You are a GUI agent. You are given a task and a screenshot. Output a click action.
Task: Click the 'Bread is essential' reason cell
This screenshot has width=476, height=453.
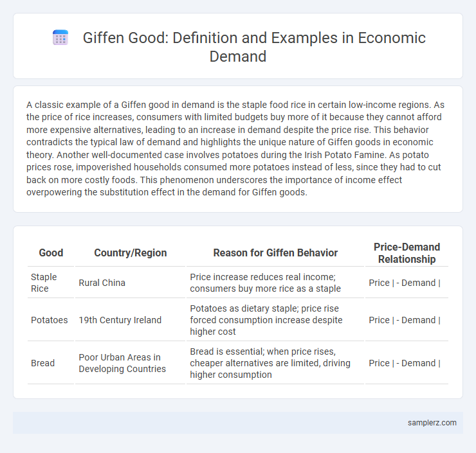275,363
